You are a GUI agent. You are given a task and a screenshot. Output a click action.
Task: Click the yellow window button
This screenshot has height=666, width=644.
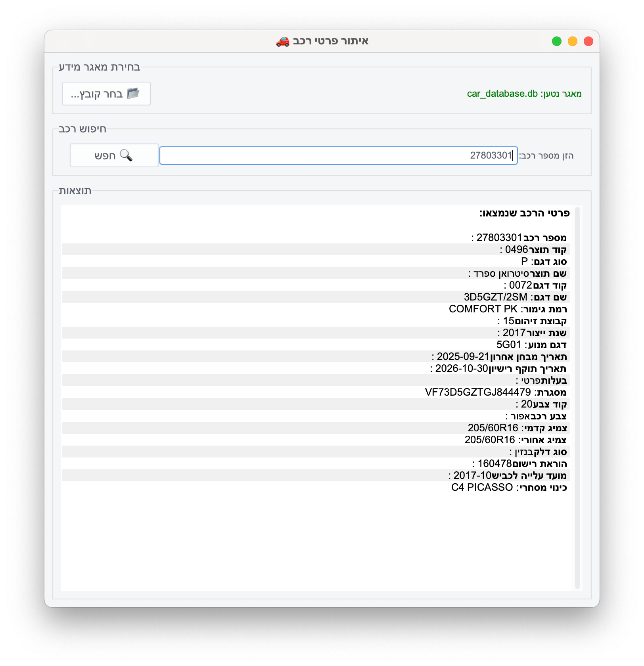point(573,41)
